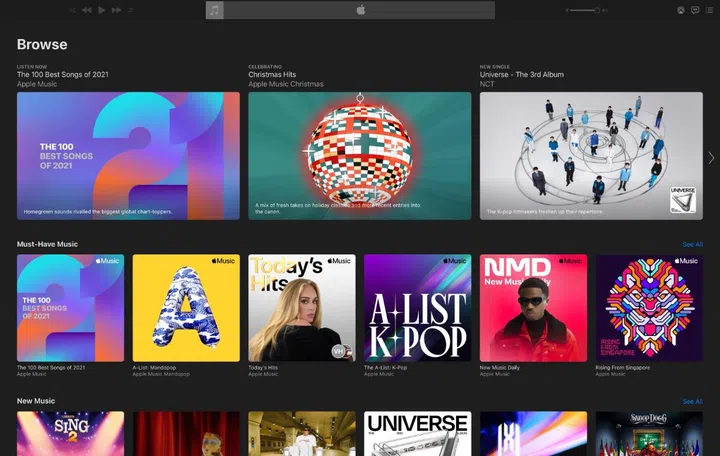Viewport: 720px width, 456px height.
Task: Click the music note album art icon
Action: pyautogui.click(x=215, y=10)
